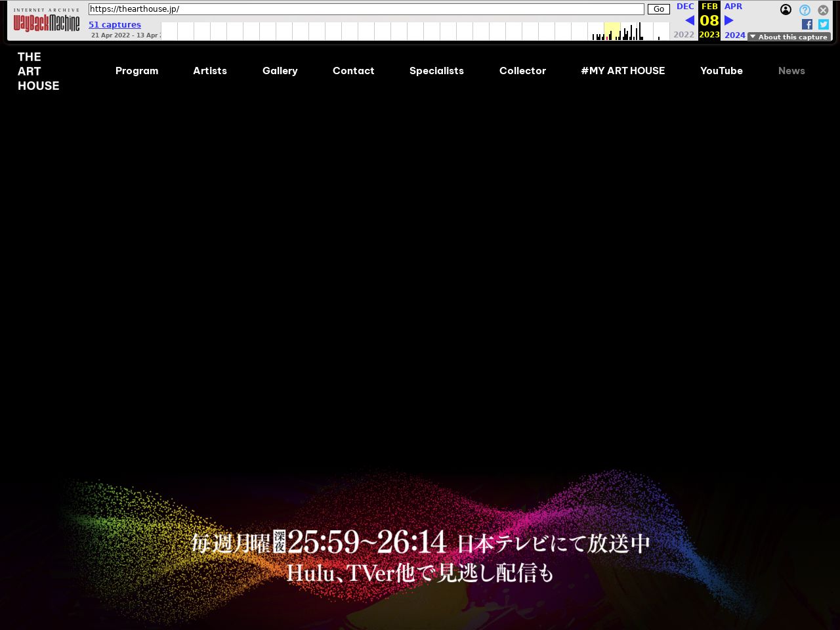This screenshot has width=840, height=630.
Task: Select 2024 in capture years
Action: click(x=735, y=35)
